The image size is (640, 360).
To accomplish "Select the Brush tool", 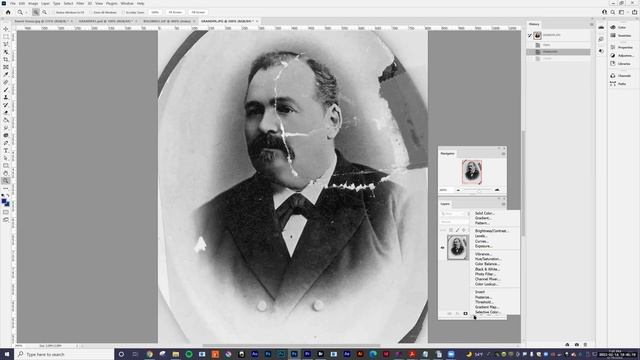I will [6, 90].
